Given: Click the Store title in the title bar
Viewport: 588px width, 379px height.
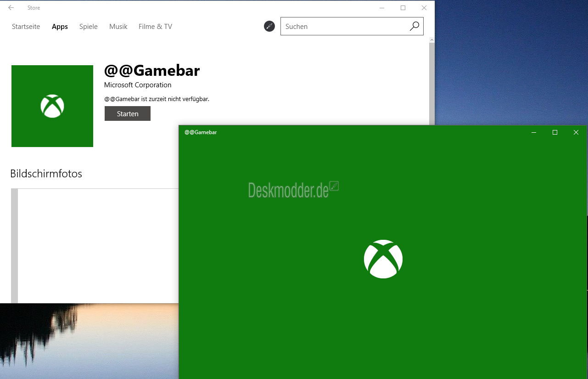Looking at the screenshot, I should coord(34,8).
